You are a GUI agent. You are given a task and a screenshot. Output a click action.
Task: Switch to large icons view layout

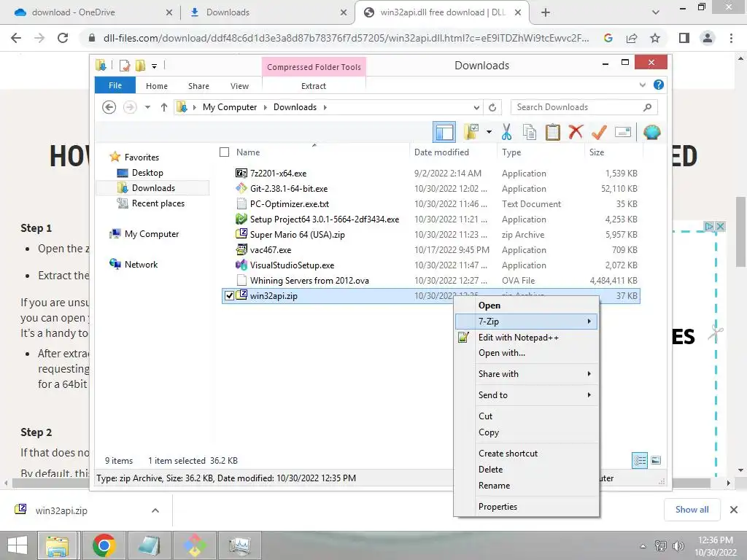point(656,460)
